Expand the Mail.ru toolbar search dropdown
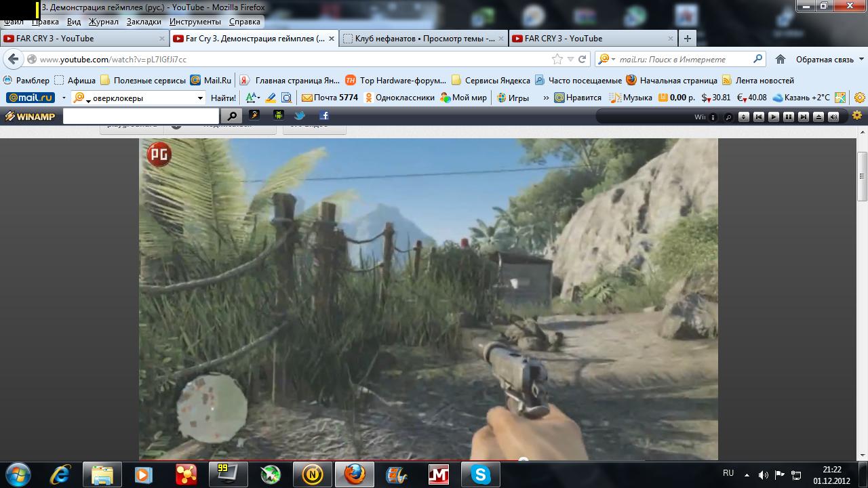Viewport: 868px width, 488px height. tap(200, 98)
